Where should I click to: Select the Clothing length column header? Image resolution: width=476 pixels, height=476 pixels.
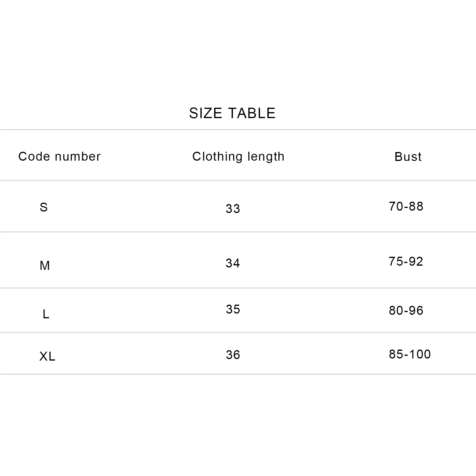(x=238, y=157)
